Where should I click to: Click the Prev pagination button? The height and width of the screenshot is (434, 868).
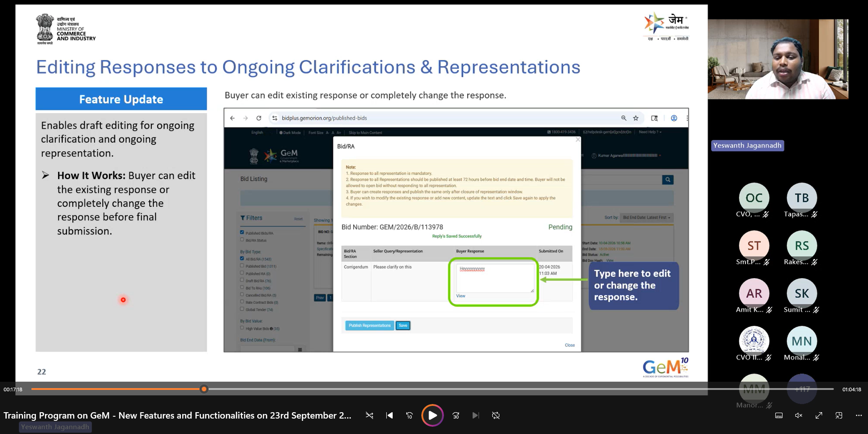320,298
